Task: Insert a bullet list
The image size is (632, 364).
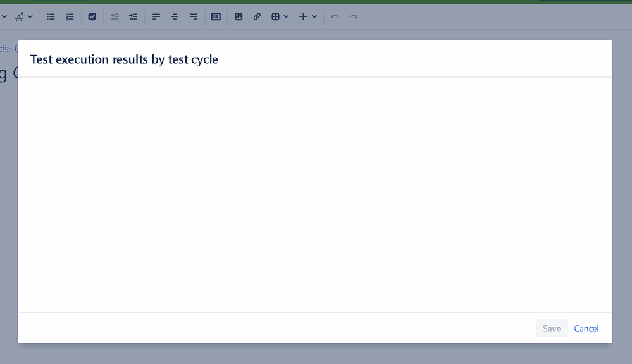Action: pyautogui.click(x=51, y=16)
